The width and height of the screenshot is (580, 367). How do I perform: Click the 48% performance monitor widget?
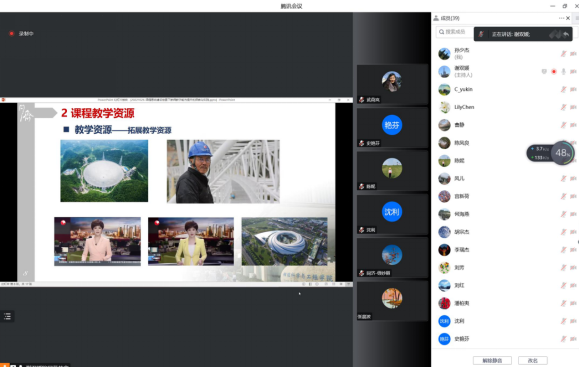pos(550,153)
